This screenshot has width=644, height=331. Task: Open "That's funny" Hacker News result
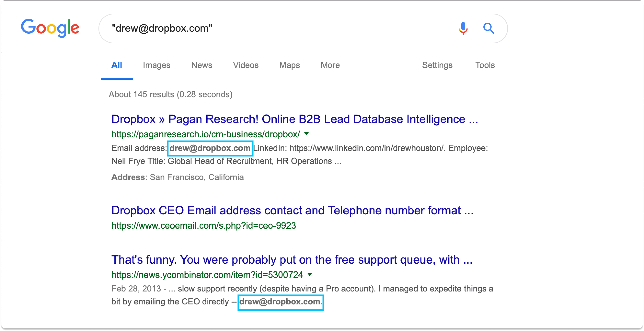click(x=292, y=260)
